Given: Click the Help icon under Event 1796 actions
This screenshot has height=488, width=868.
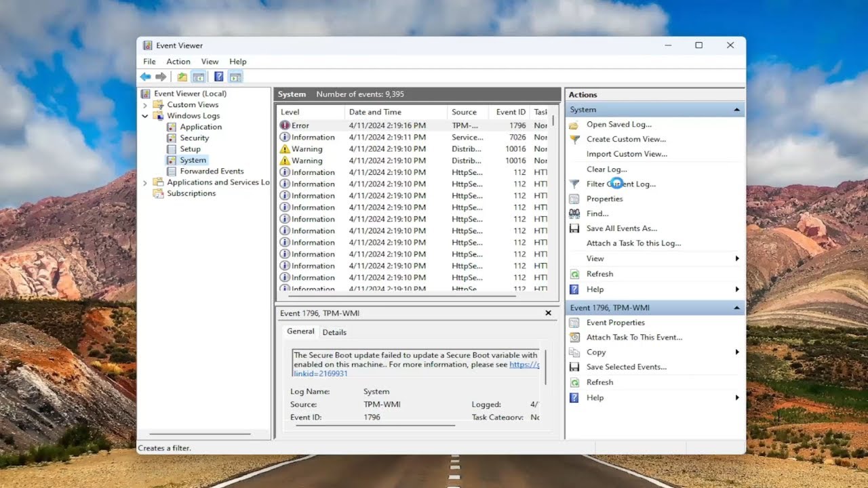Looking at the screenshot, I should (x=574, y=399).
